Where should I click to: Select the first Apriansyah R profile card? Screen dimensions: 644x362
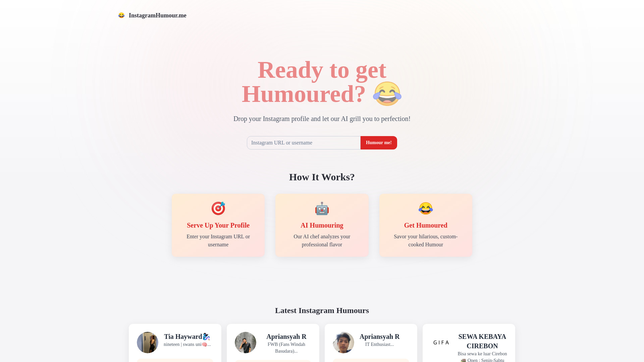coord(273,343)
